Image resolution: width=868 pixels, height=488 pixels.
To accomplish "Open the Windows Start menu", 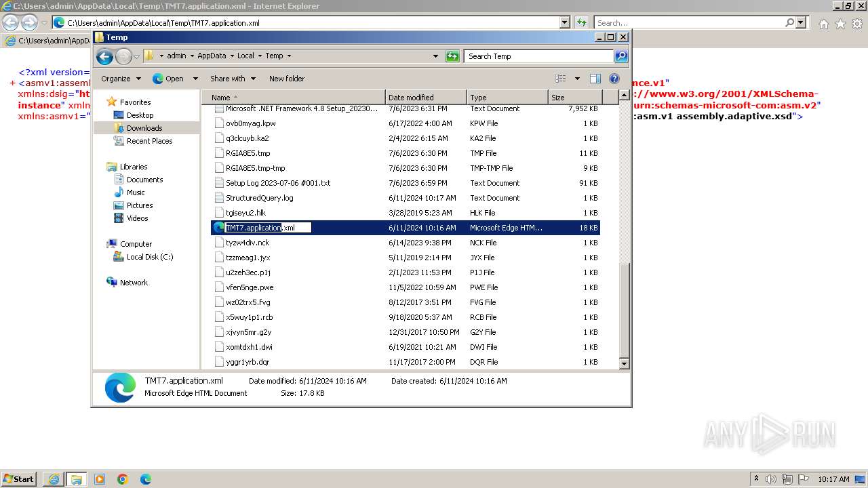I will click(18, 479).
